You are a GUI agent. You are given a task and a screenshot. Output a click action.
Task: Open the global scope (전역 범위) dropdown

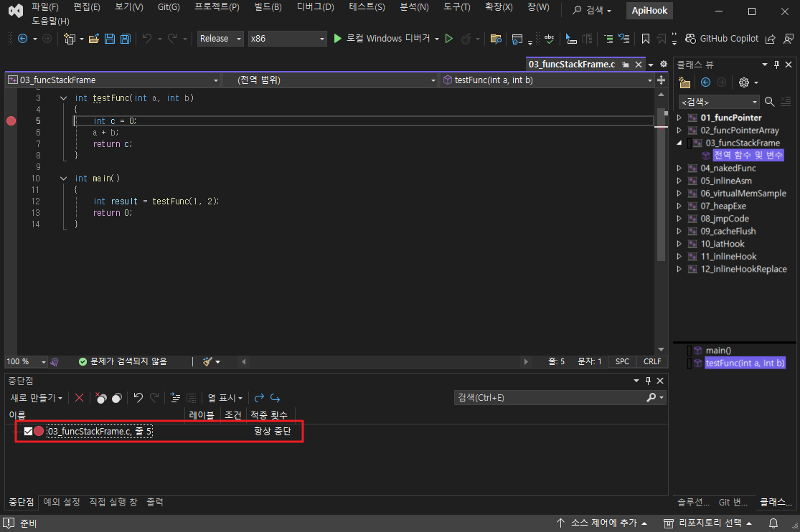[x=331, y=80]
